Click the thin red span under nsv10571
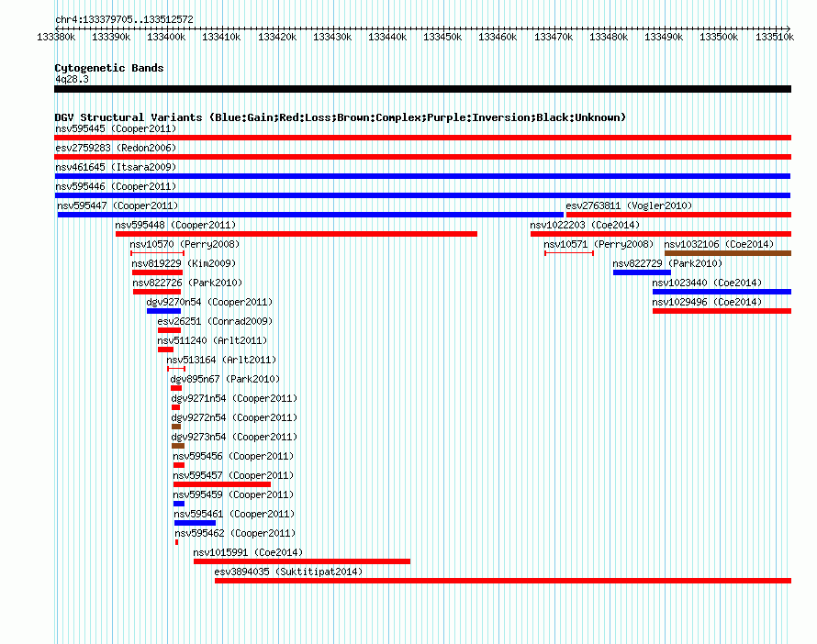The image size is (817, 644). coord(569,253)
